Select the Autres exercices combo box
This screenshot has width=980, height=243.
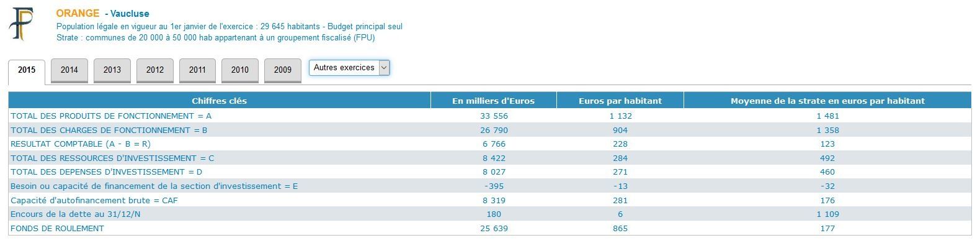pos(349,68)
